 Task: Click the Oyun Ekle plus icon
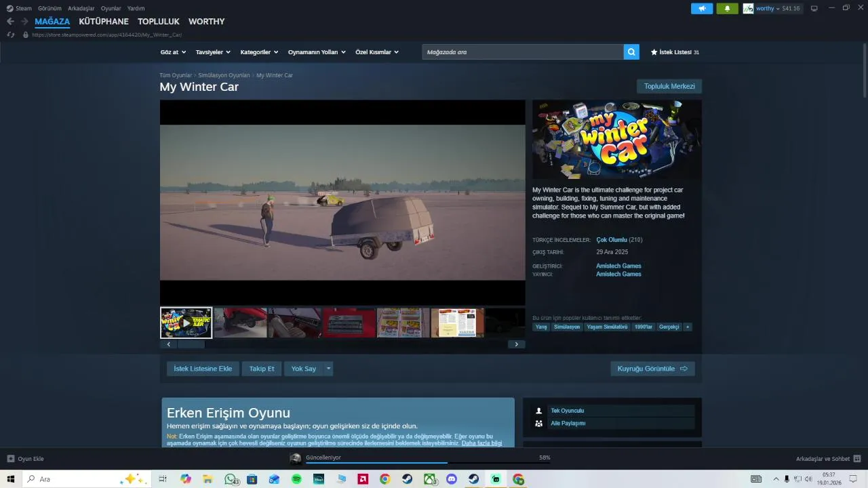coord(10,459)
